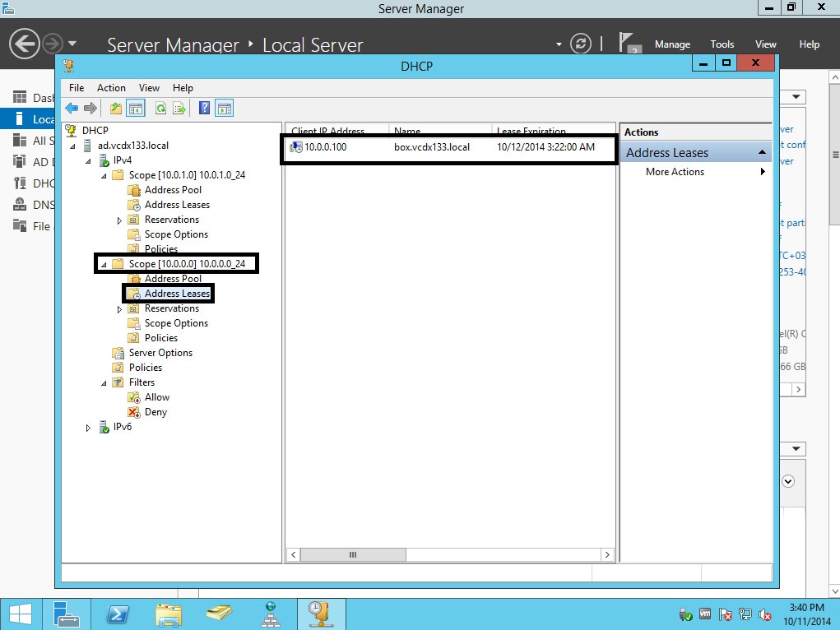This screenshot has height=630, width=840.
Task: Click the Back arrow in DHCP toolbar
Action: click(72, 109)
